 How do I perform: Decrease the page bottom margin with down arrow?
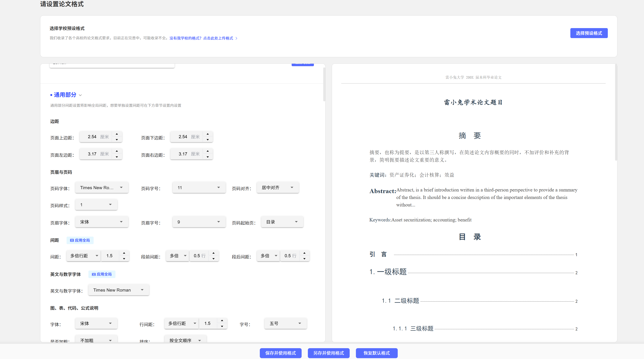208,140
